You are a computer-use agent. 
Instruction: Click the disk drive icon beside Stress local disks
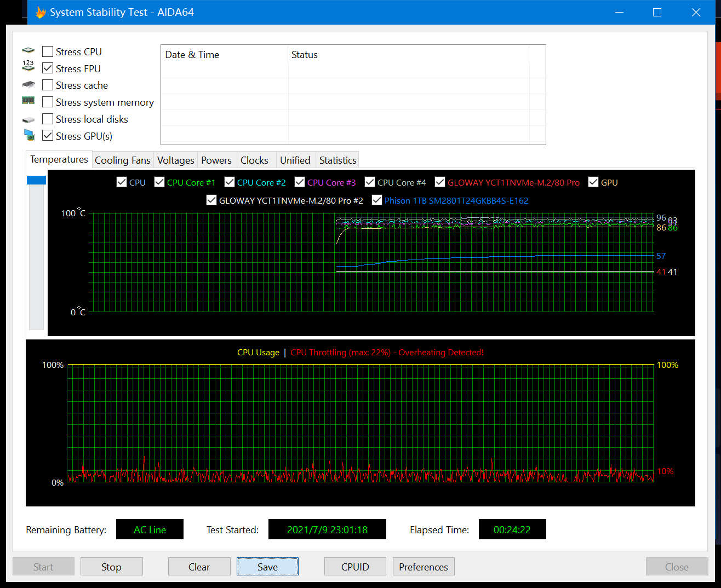tap(28, 119)
